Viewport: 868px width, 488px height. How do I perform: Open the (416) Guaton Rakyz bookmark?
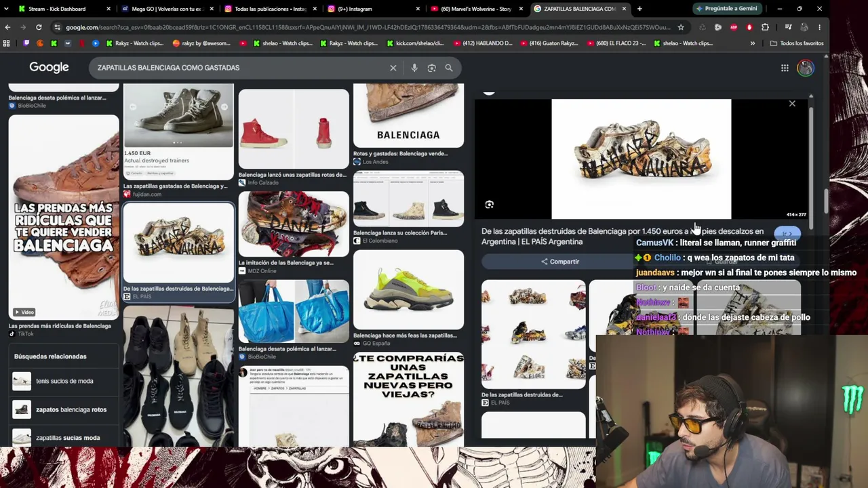(x=549, y=43)
